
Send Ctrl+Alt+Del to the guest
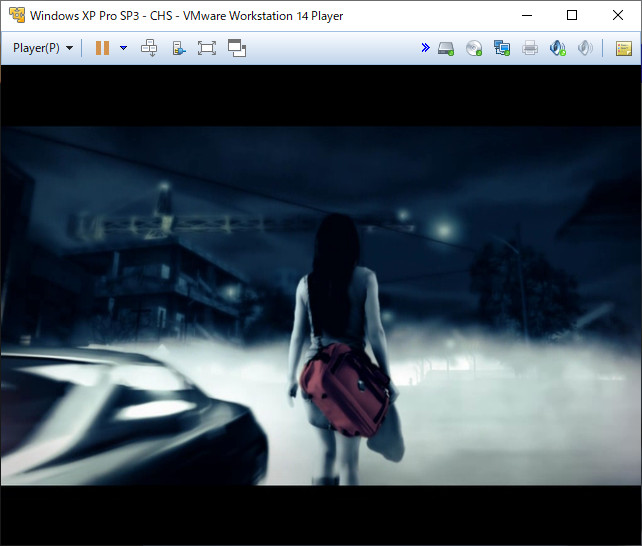coord(149,48)
